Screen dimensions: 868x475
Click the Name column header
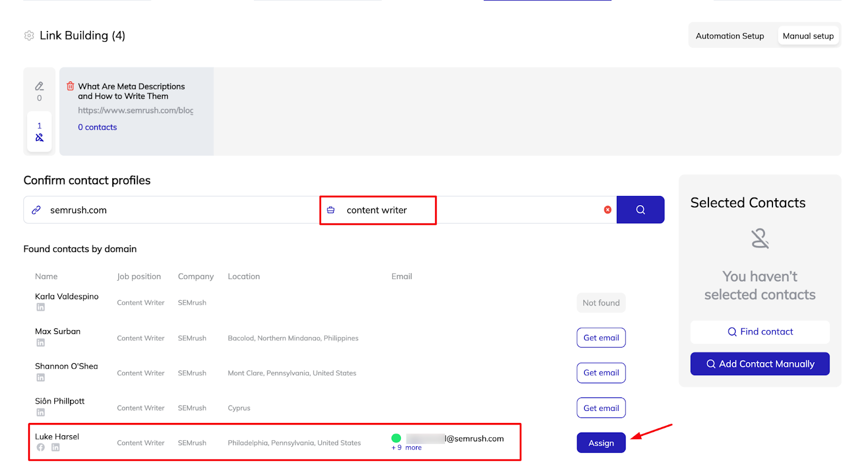click(x=46, y=276)
